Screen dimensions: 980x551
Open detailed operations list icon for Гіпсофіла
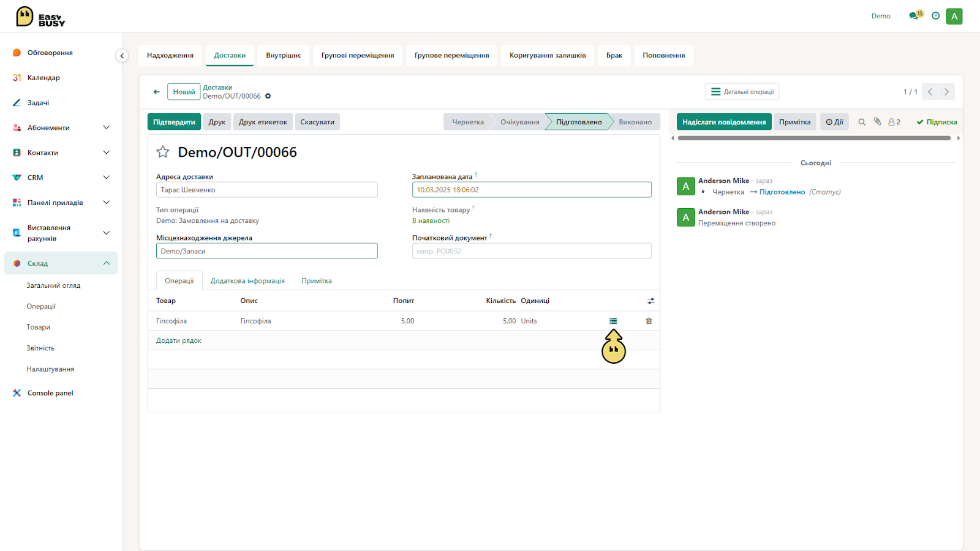click(613, 321)
